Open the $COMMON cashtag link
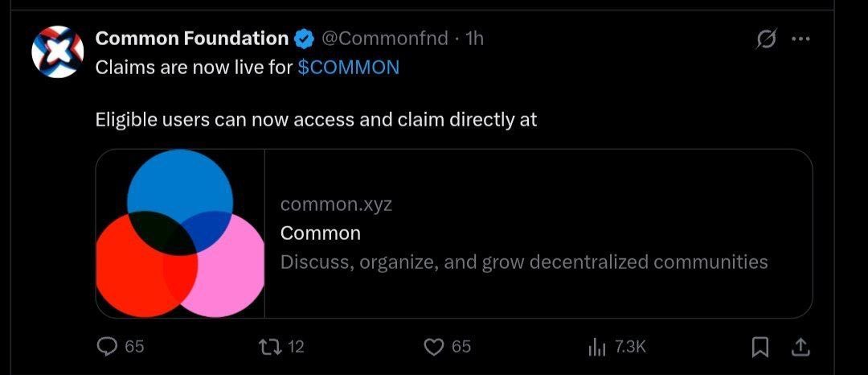868x375 pixels. pos(348,68)
